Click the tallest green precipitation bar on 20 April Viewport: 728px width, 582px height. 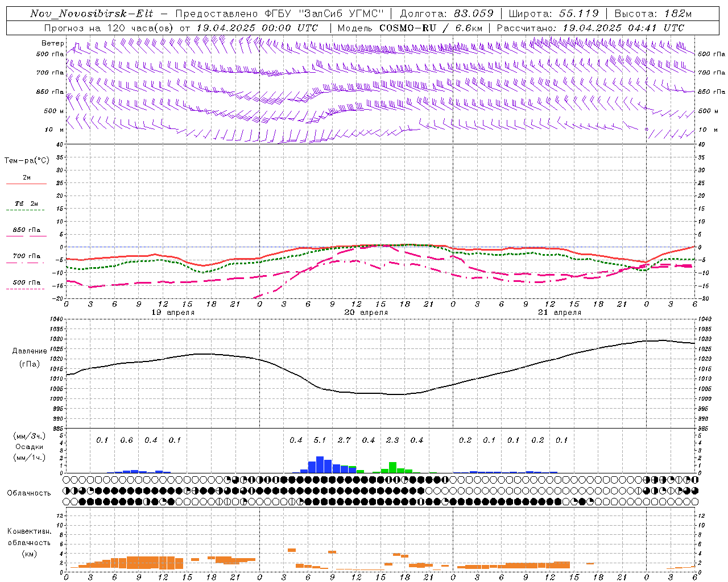(392, 468)
